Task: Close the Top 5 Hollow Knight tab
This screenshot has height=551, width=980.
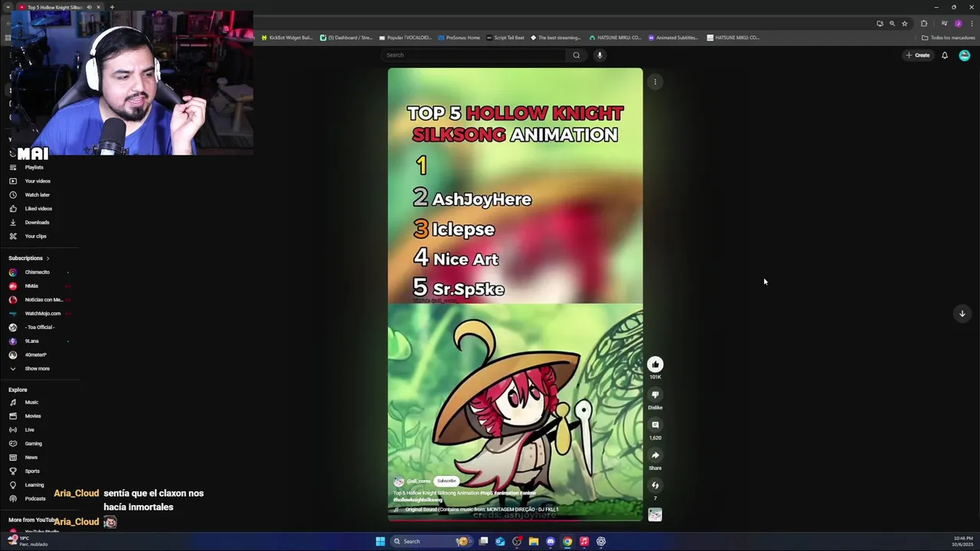Action: tap(98, 7)
